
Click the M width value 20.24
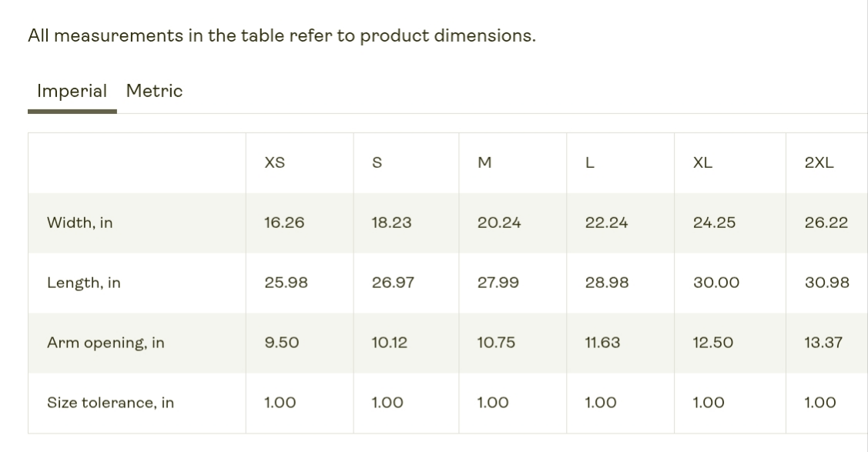(499, 223)
